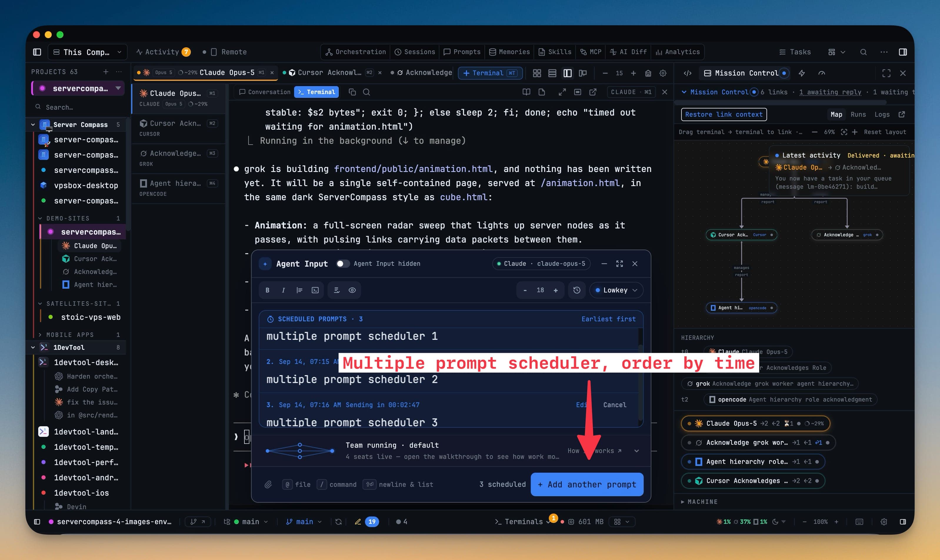
Task: Switch to stacked rows layout icon
Action: click(x=552, y=73)
